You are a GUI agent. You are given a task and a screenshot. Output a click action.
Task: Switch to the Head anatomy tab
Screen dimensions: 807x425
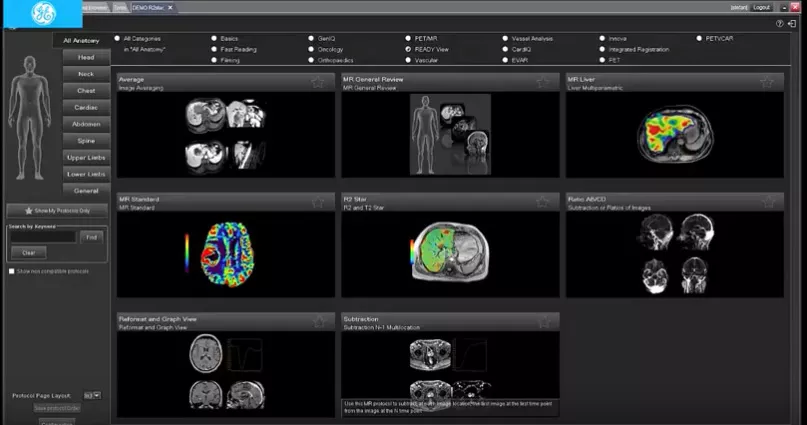86,57
